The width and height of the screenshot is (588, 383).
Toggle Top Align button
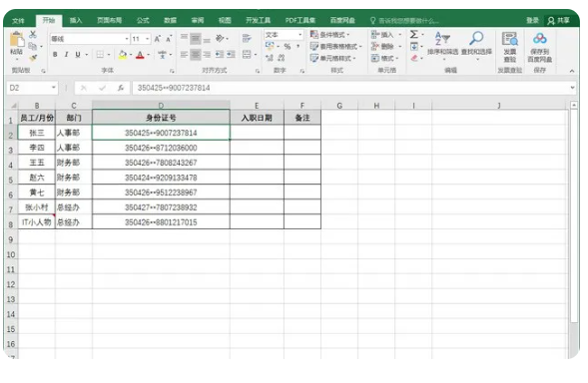[x=184, y=38]
